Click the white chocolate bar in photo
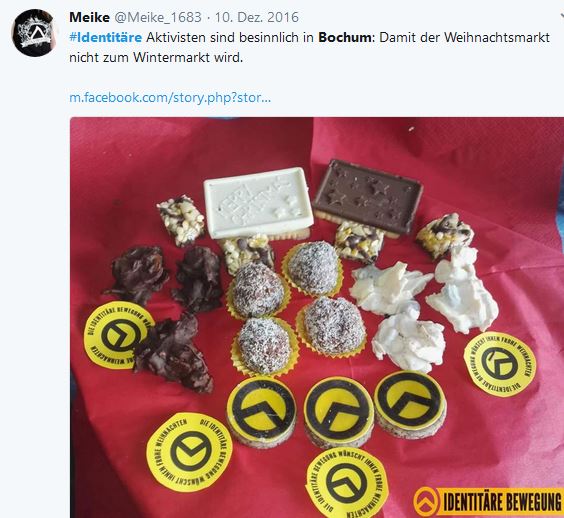Viewport: 564px width, 518px height. (x=258, y=201)
